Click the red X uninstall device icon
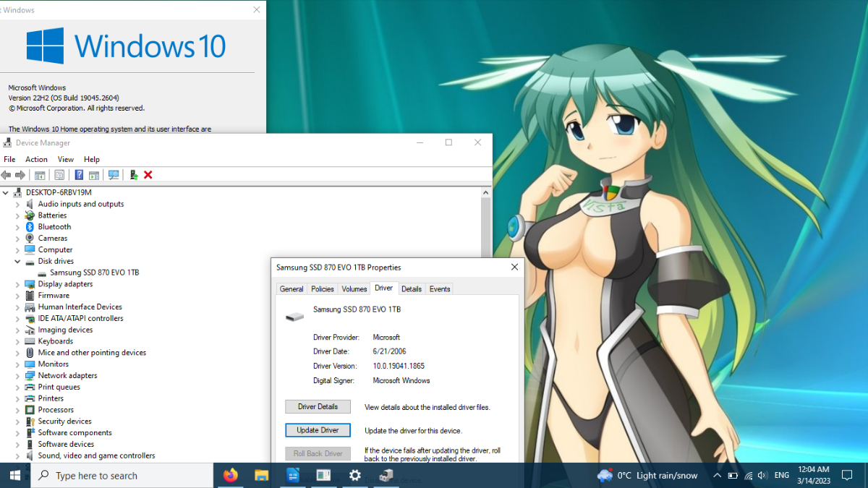This screenshot has height=488, width=868. (x=148, y=175)
